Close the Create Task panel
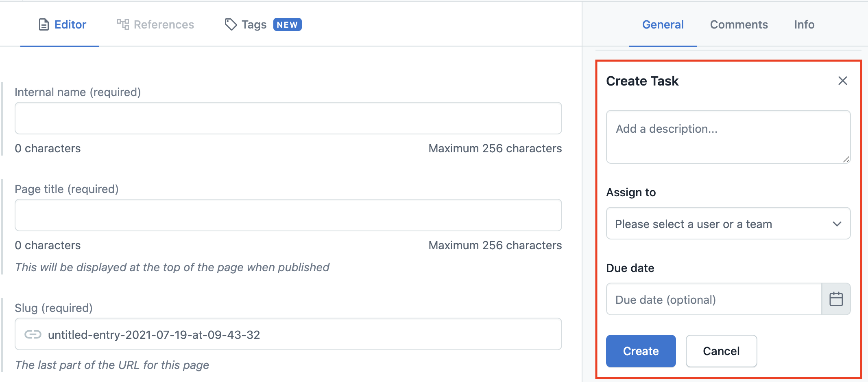This screenshot has height=382, width=868. pos(842,81)
